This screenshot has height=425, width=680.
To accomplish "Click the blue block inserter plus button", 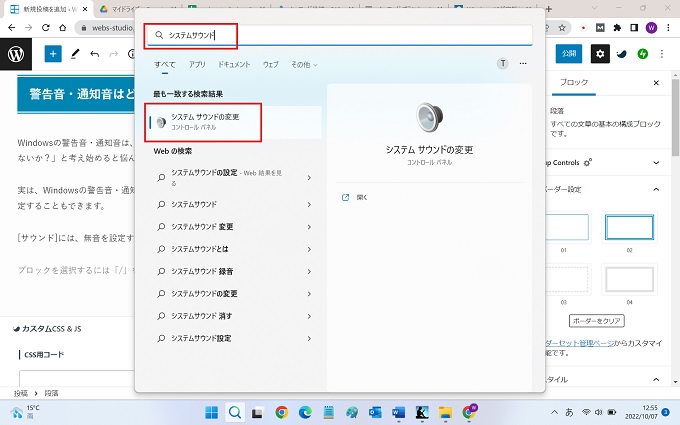I will (x=53, y=54).
